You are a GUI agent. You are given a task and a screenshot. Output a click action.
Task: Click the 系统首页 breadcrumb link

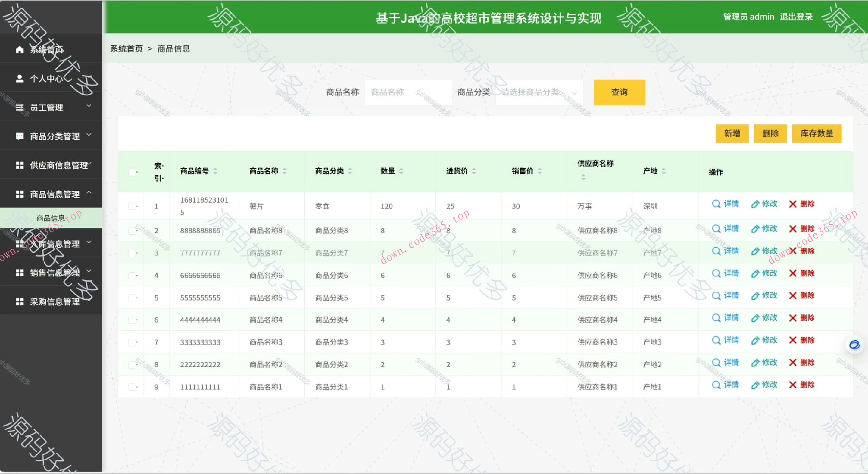click(x=127, y=48)
